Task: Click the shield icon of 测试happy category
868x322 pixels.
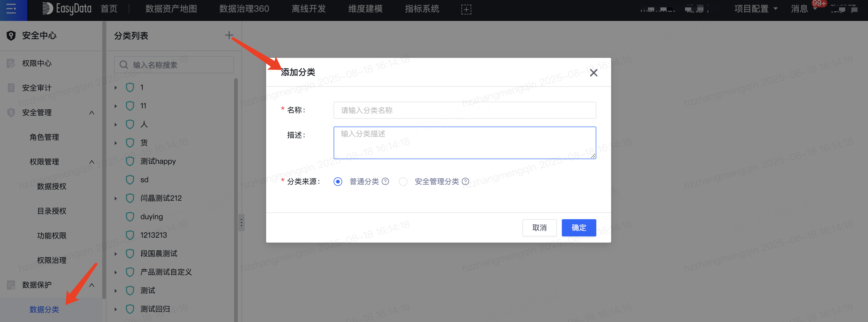Action: 130,161
